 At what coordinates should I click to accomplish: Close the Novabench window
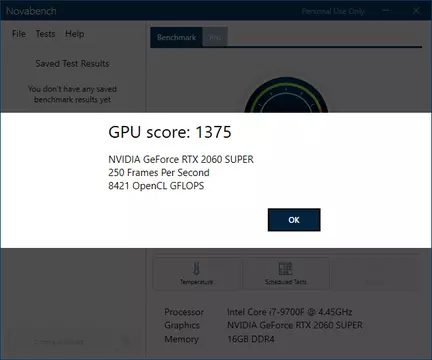coord(416,11)
